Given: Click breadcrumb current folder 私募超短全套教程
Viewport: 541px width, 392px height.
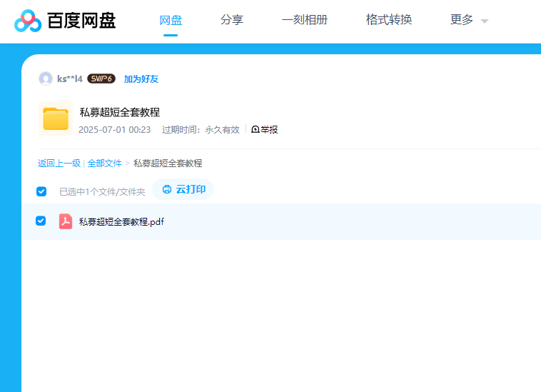Looking at the screenshot, I should 168,164.
